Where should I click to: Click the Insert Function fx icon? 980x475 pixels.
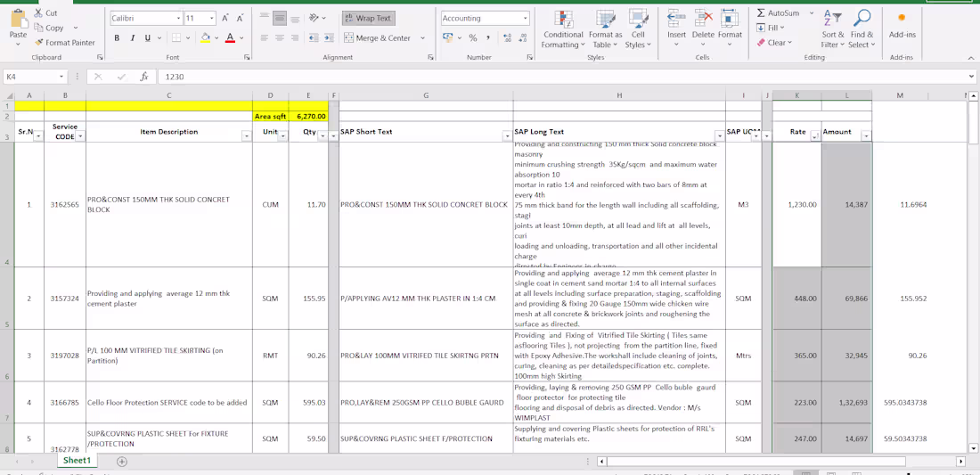(x=144, y=77)
